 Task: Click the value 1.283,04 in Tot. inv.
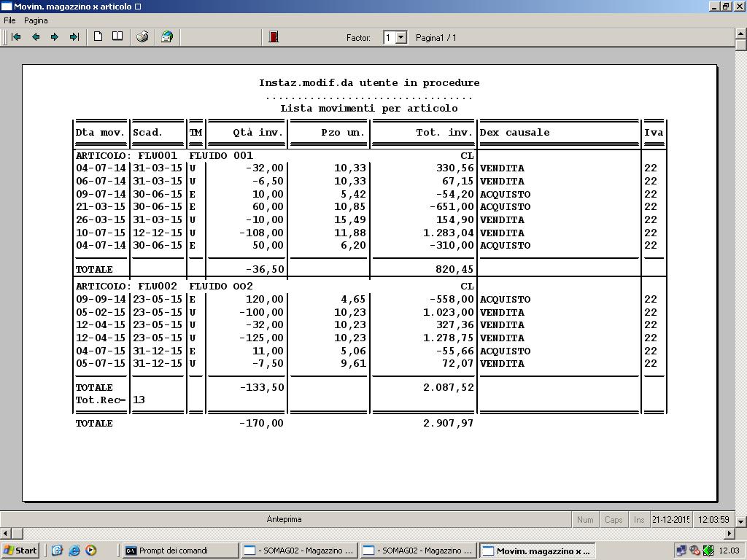point(449,233)
